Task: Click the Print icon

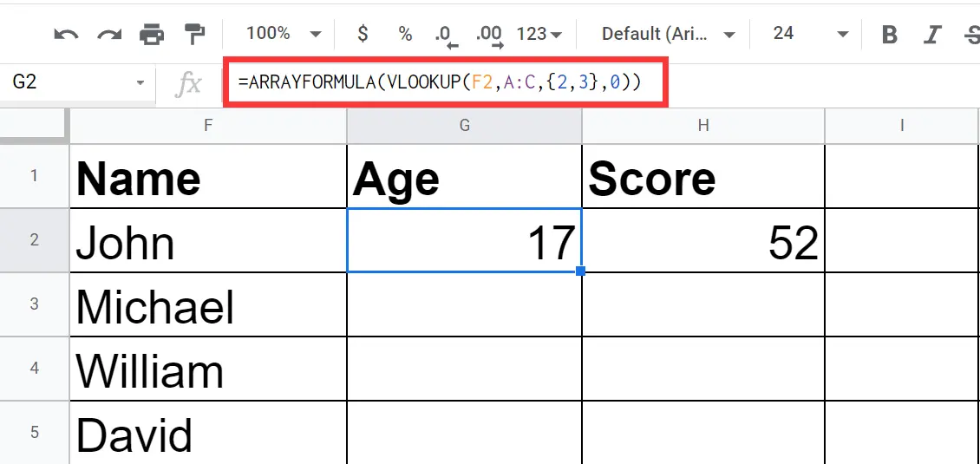Action: click(x=152, y=35)
